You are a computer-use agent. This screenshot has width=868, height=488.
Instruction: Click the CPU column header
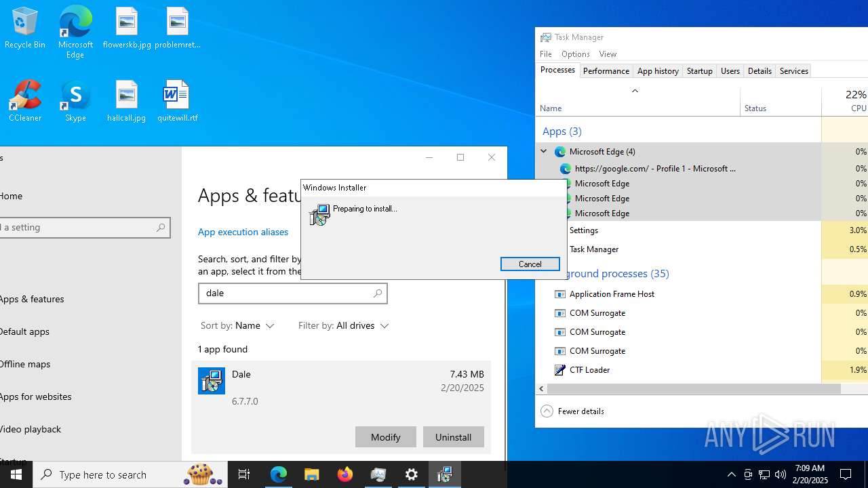(845, 102)
